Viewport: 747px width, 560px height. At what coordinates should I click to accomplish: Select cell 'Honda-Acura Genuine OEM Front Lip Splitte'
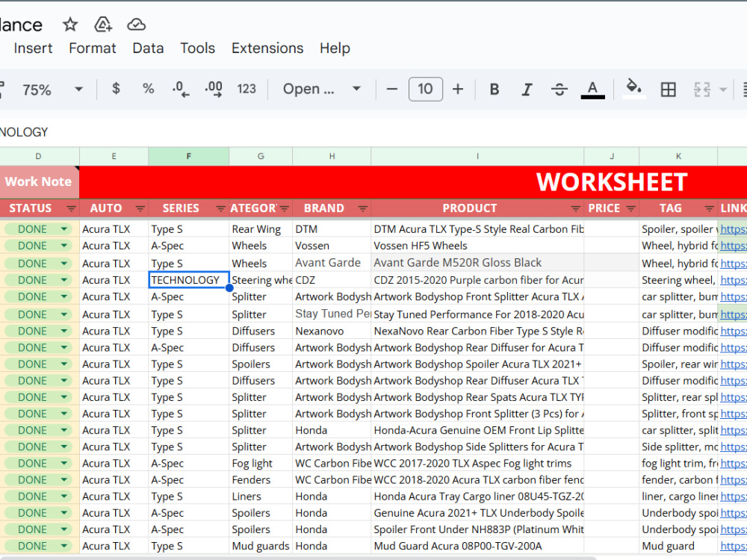477,431
